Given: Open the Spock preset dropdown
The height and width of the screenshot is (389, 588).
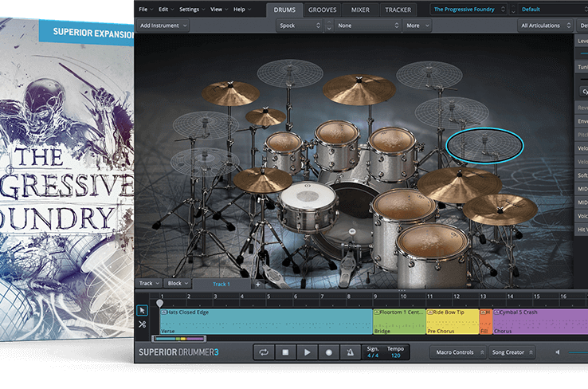Looking at the screenshot, I should [300, 26].
